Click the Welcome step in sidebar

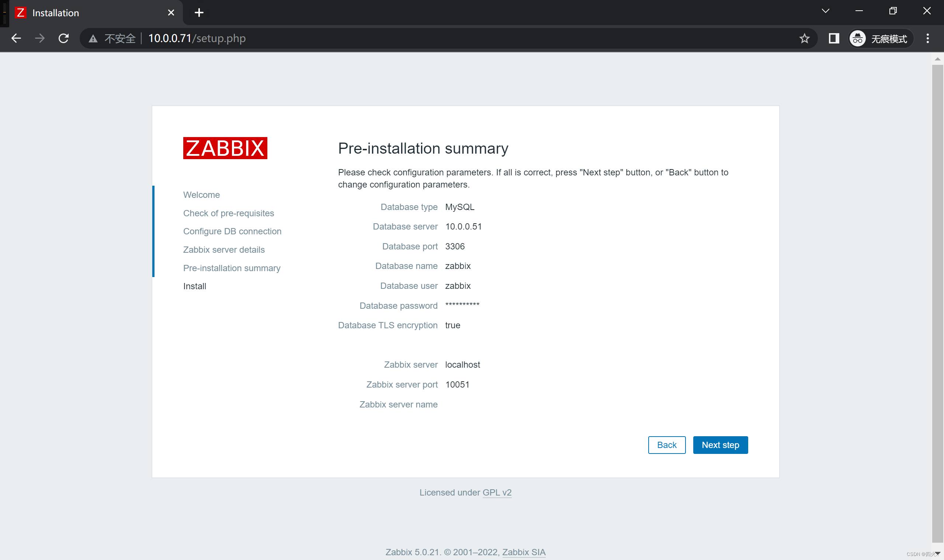coord(201,195)
